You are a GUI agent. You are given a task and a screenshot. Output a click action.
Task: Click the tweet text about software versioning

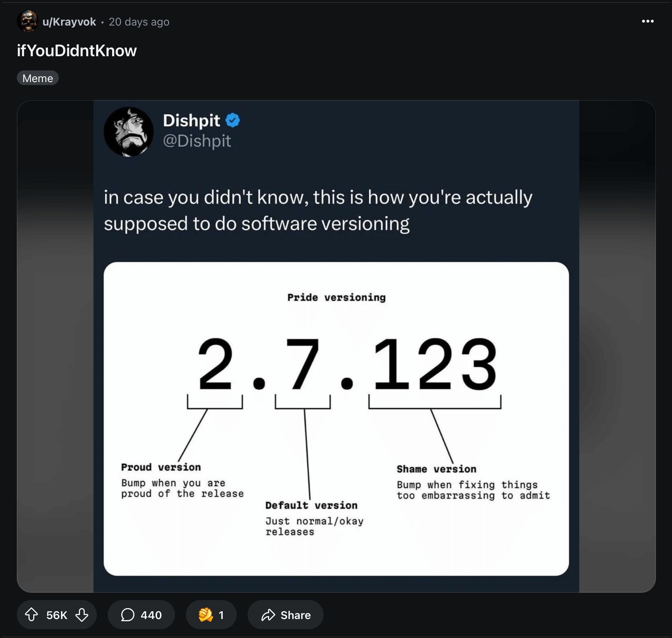click(318, 210)
